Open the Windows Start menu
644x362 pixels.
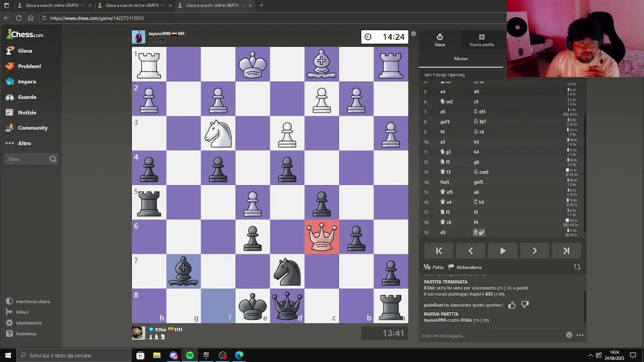click(8, 355)
